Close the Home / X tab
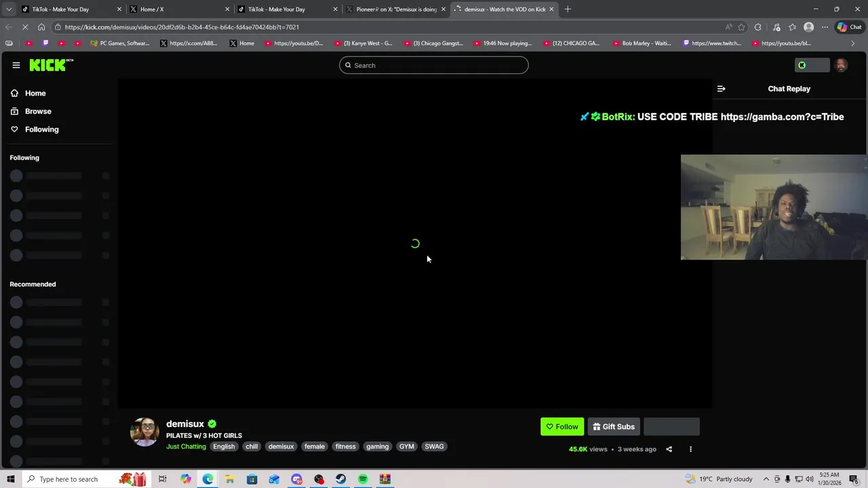Screen dimensions: 868x488 pyautogui.click(x=227, y=9)
